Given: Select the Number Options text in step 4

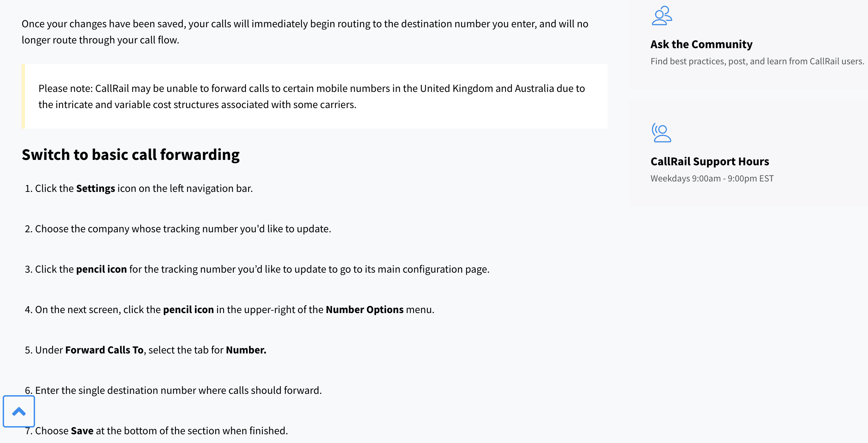Looking at the screenshot, I should [x=365, y=309].
